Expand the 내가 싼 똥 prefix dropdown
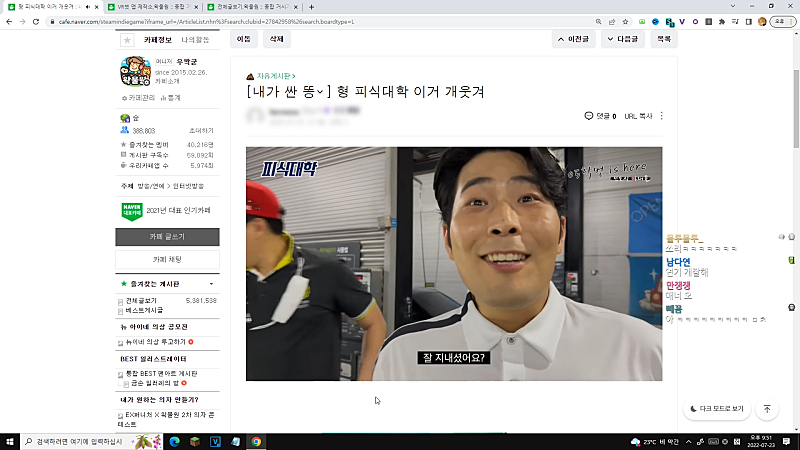The width and height of the screenshot is (800, 450). [x=322, y=92]
